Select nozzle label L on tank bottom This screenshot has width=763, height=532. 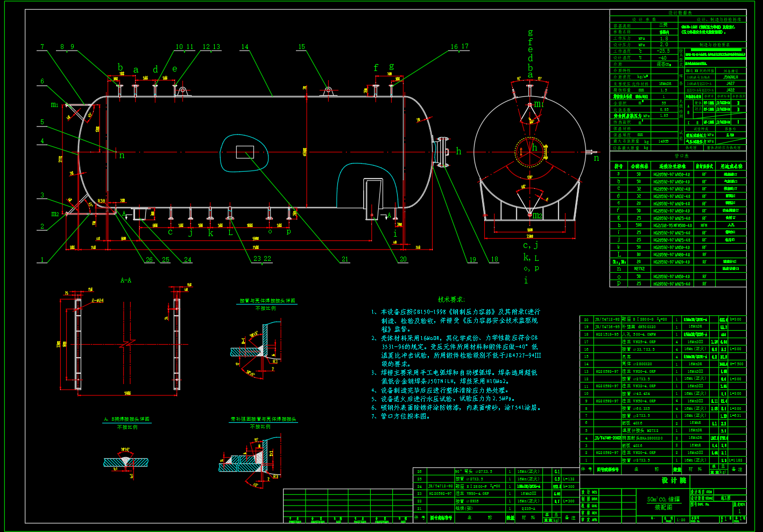point(230,232)
